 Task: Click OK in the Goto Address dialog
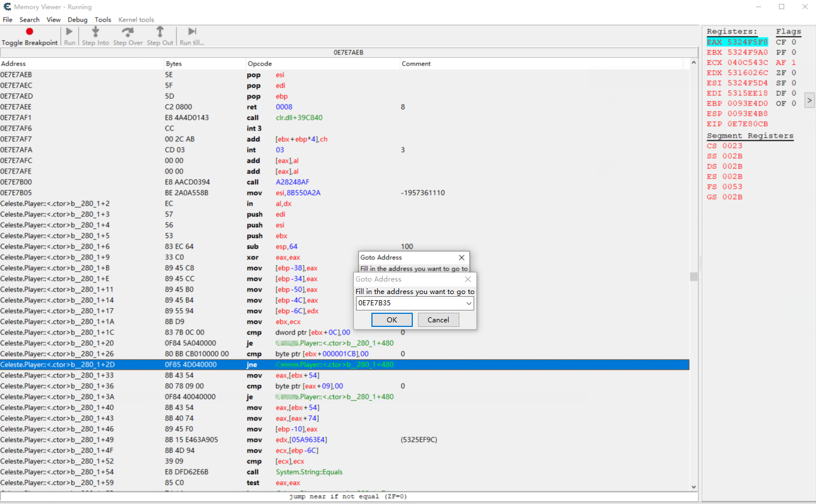[392, 320]
